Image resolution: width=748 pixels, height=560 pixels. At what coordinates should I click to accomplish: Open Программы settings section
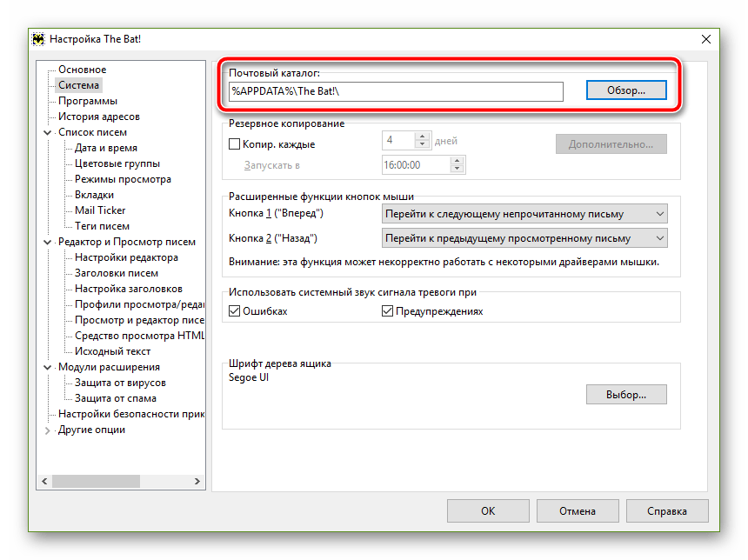88,101
